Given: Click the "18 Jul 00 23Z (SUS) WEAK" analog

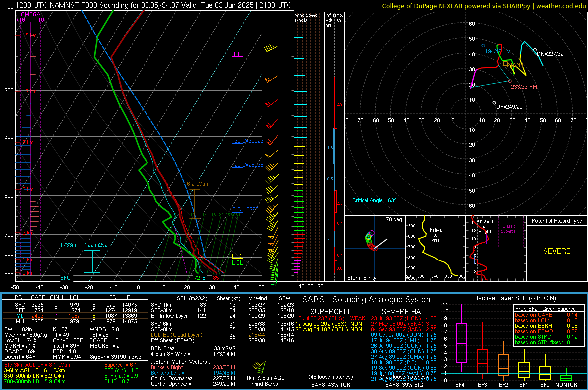Looking at the screenshot, I should 330,318.
